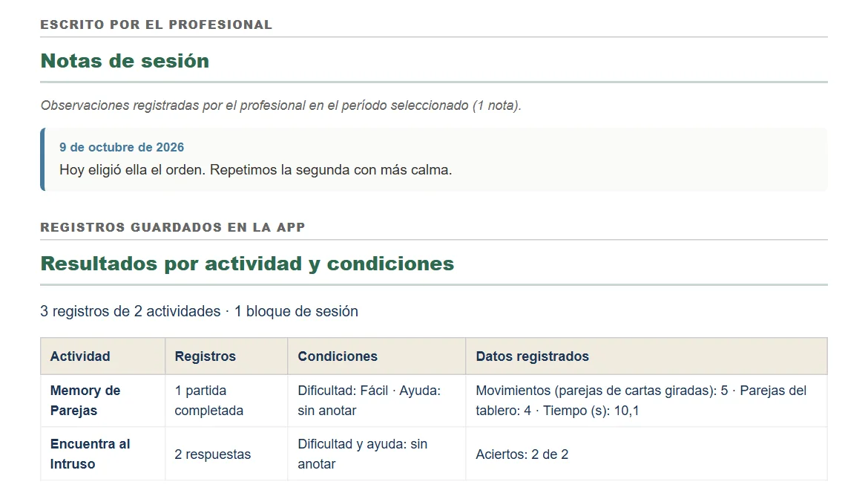Click the 'Datos registrados' column header
Screen dimensions: 868x499
(647, 356)
